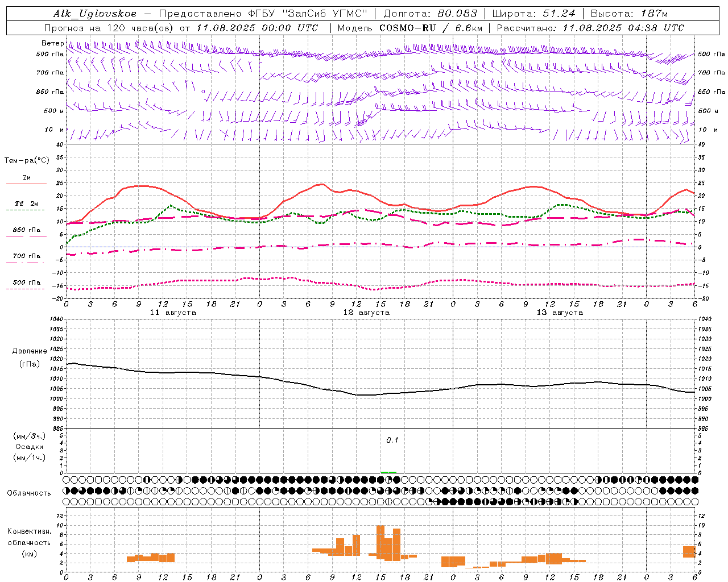The height and width of the screenshot is (582, 728).
Task: Click 'Рассчитано: 11.08.2025 04:38 UTC' timestamp
Action: point(590,28)
